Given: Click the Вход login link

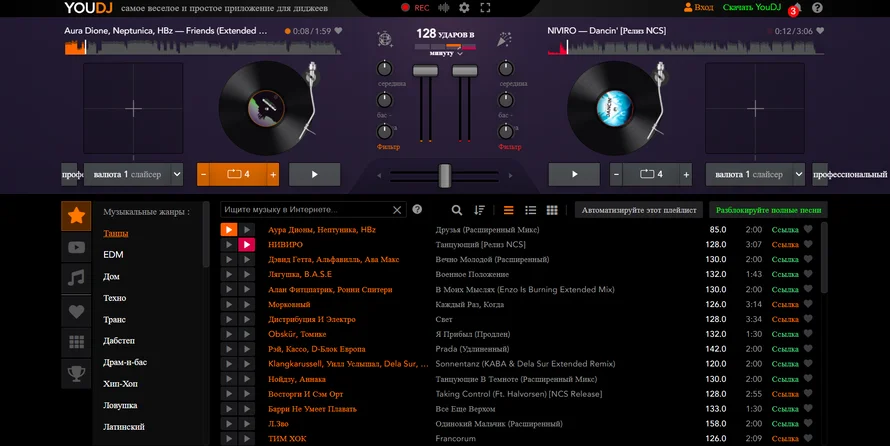Looking at the screenshot, I should tap(699, 7).
